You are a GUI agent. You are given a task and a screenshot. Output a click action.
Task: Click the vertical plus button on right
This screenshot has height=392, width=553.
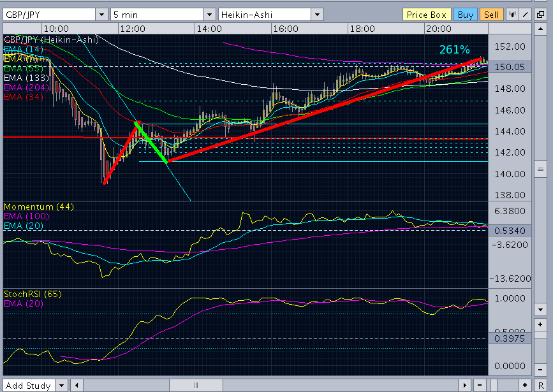(x=540, y=324)
